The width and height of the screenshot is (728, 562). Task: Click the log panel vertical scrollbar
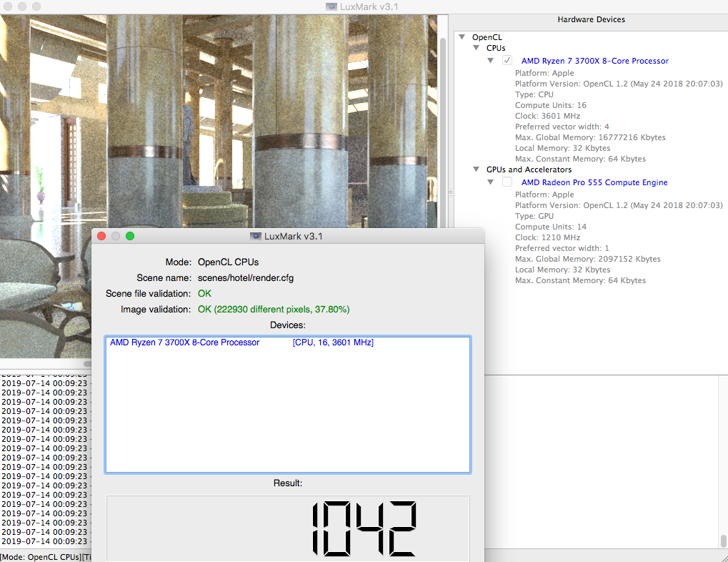[723, 540]
